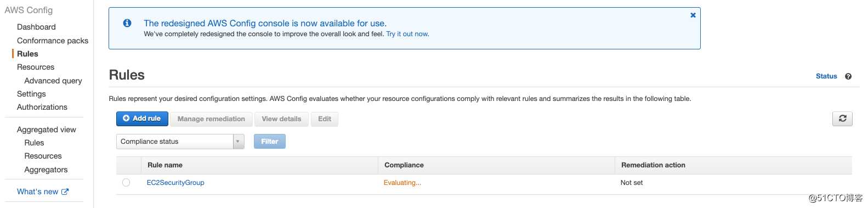Click the Status link near Rules heading

pyautogui.click(x=826, y=76)
